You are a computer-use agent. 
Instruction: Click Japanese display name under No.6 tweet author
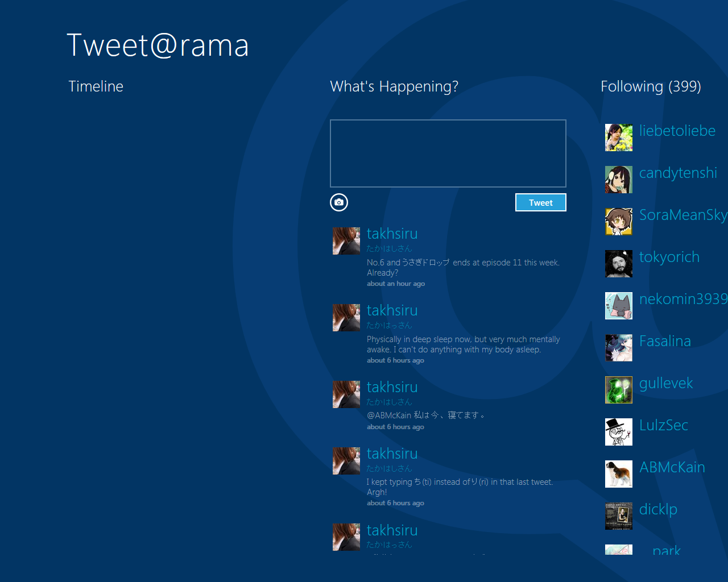click(389, 248)
